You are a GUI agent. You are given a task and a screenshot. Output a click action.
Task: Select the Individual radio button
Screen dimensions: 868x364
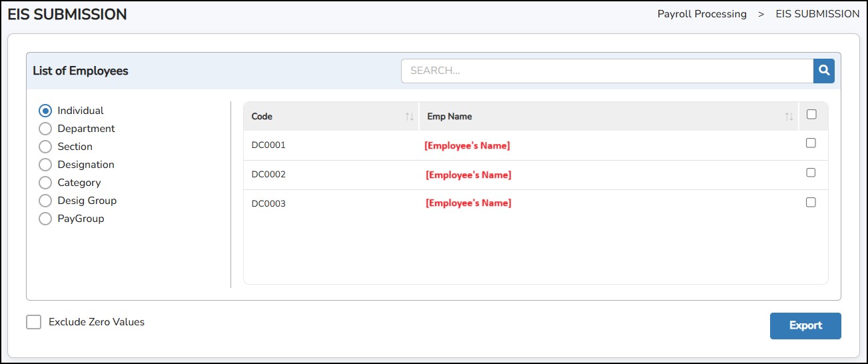[45, 111]
